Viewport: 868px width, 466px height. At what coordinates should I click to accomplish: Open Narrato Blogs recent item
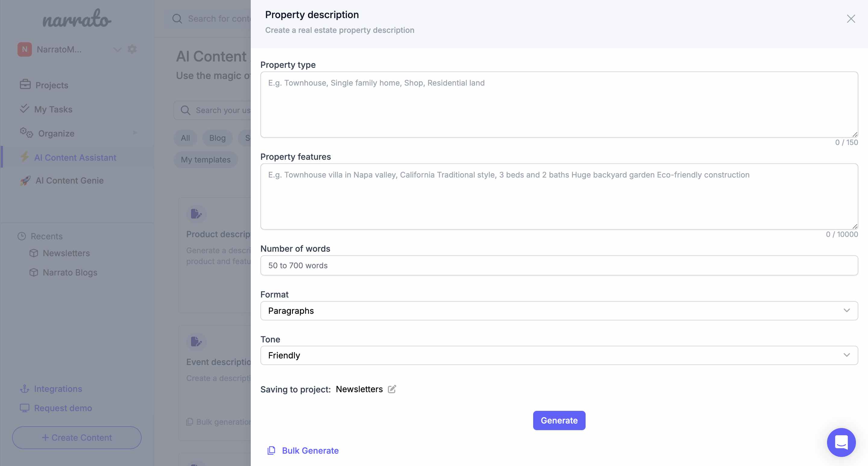click(x=70, y=272)
